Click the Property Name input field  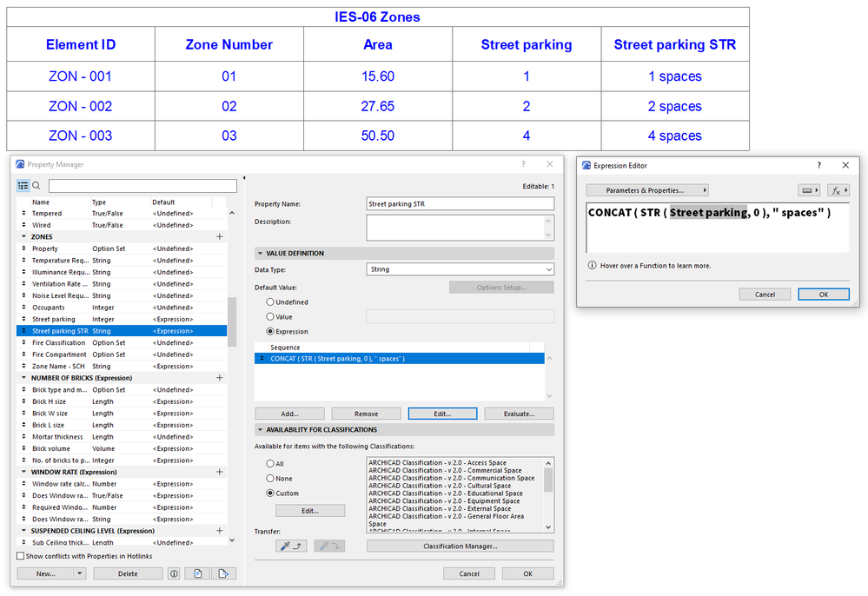459,203
